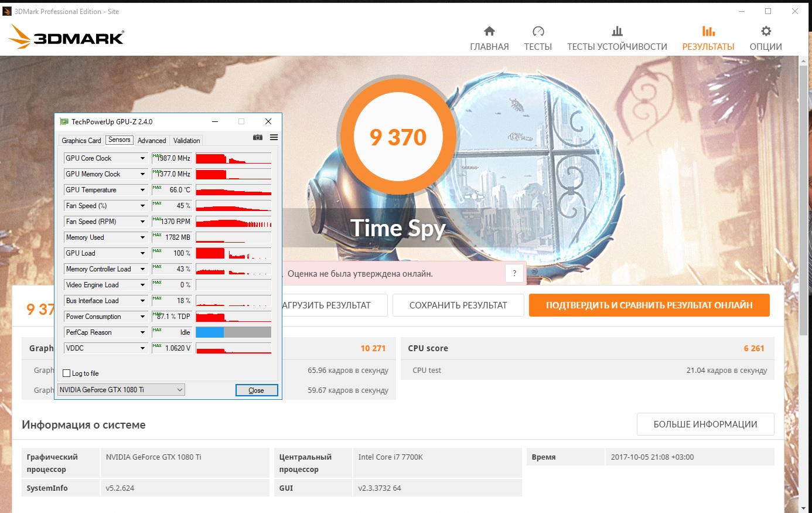Click the GPU Load sensor graph

(233, 253)
